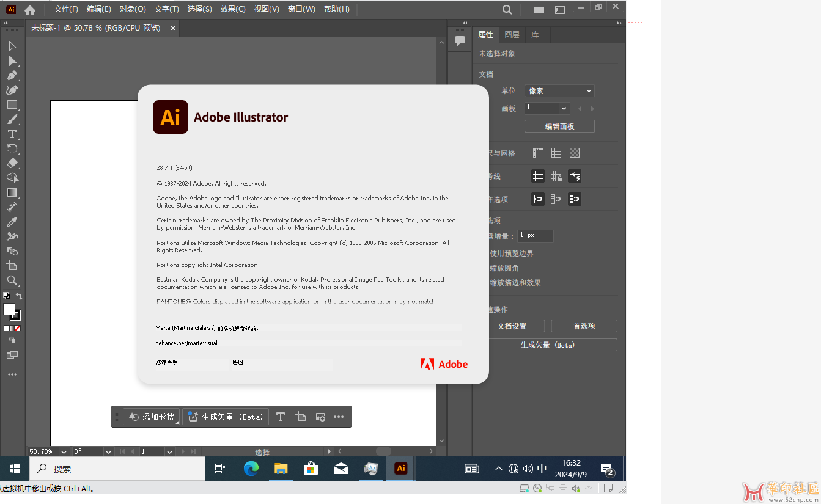The width and height of the screenshot is (821, 504).
Task: Open the 窗口(W) menu
Action: pos(301,9)
